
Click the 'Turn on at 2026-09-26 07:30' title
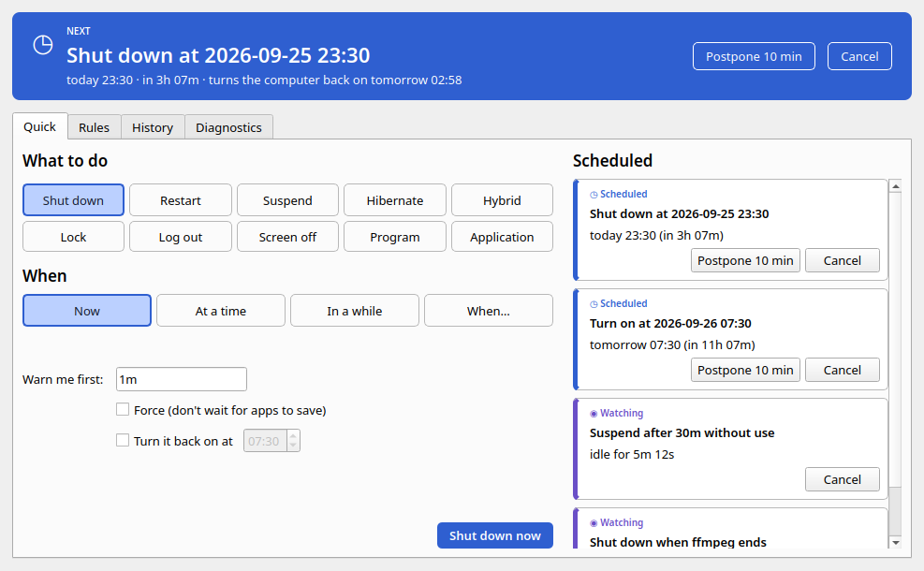coord(670,324)
